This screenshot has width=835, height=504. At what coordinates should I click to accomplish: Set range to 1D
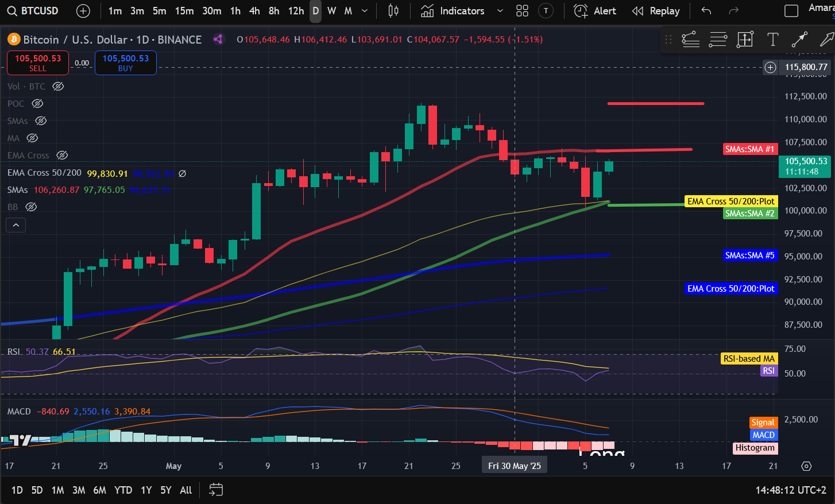[x=17, y=490]
